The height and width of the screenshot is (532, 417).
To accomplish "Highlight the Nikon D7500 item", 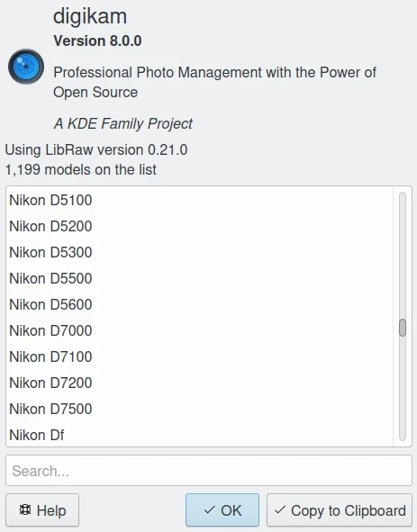I will (199, 410).
